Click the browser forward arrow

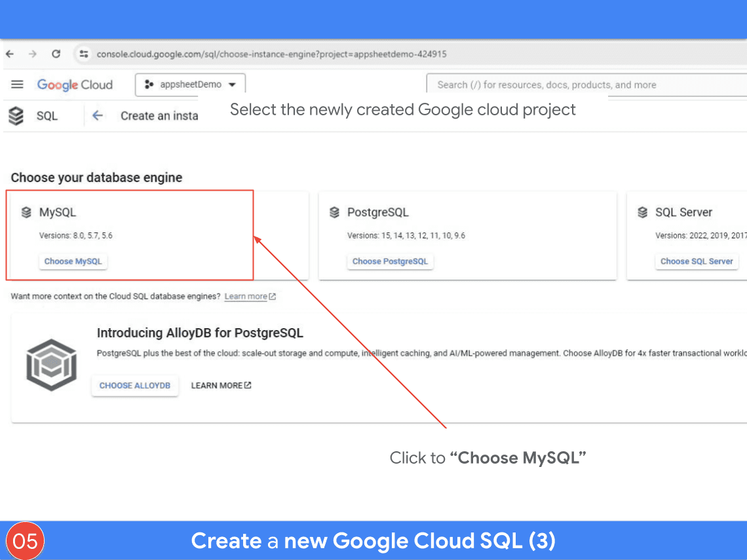(x=33, y=54)
